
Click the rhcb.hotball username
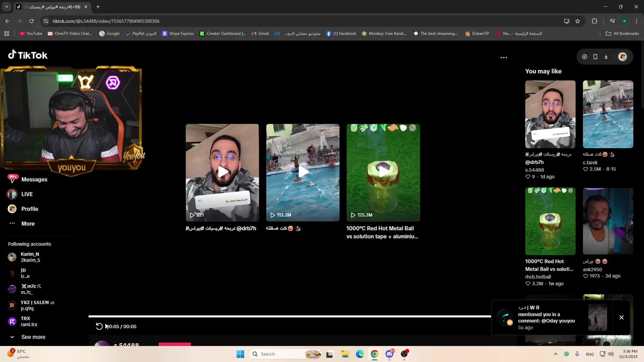tap(538, 277)
